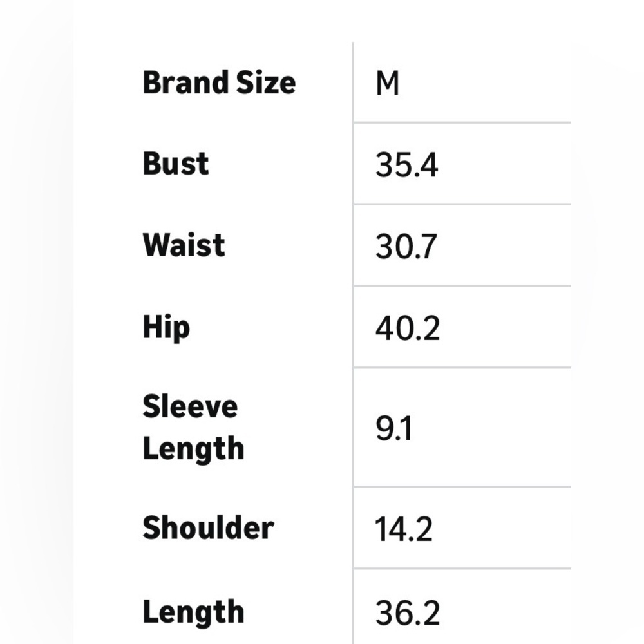
Task: Select the sleeve length value 9.1
Action: click(393, 429)
